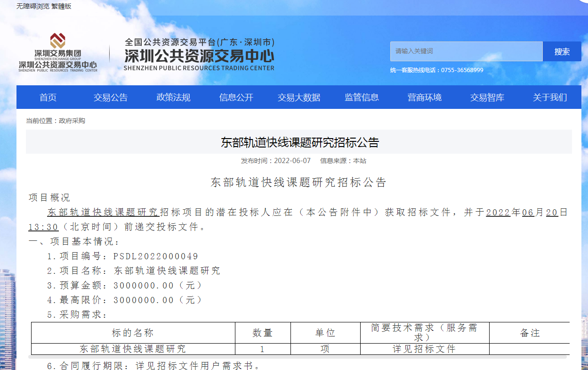Click the 标的名称 table header cell
The height and width of the screenshot is (370, 588).
pyautogui.click(x=133, y=333)
